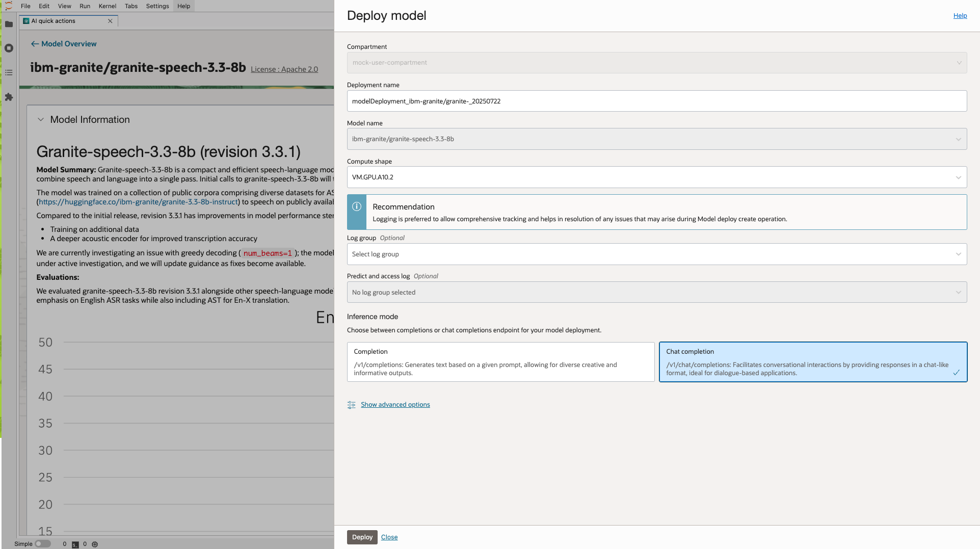Open the extension manager puzzle icon
This screenshot has width=980, height=549.
(x=9, y=97)
